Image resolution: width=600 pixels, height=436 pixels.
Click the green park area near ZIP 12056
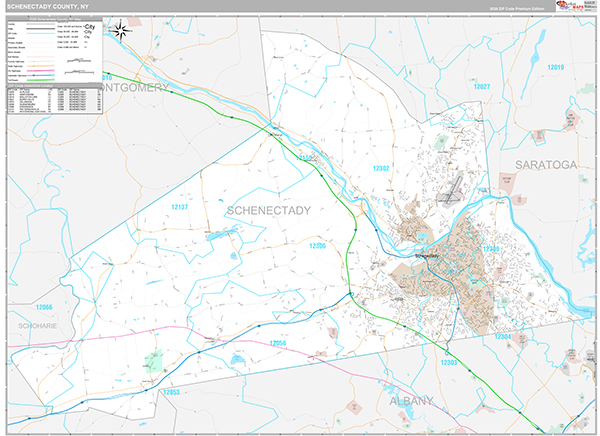(153, 361)
